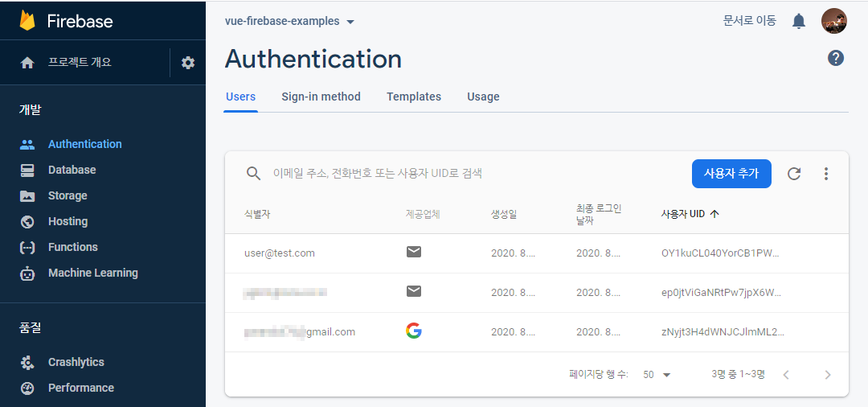Open Database in the sidebar
Image resolution: width=868 pixels, height=407 pixels.
(x=72, y=170)
